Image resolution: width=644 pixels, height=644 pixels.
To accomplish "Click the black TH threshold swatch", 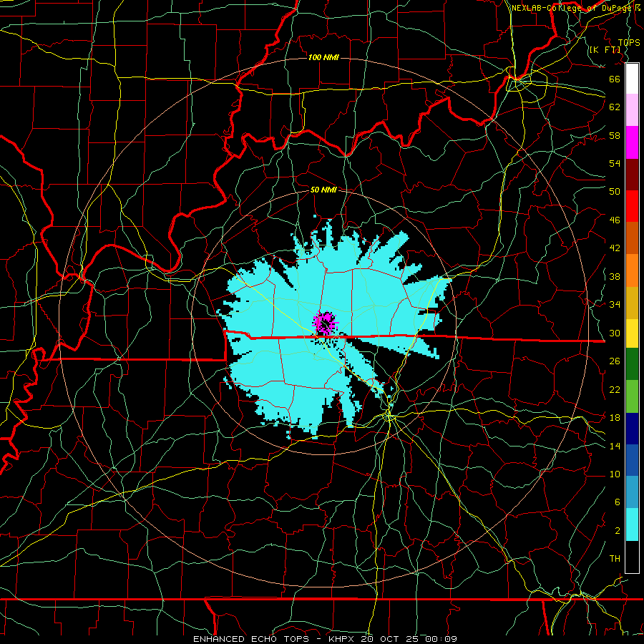I will pyautogui.click(x=632, y=557).
